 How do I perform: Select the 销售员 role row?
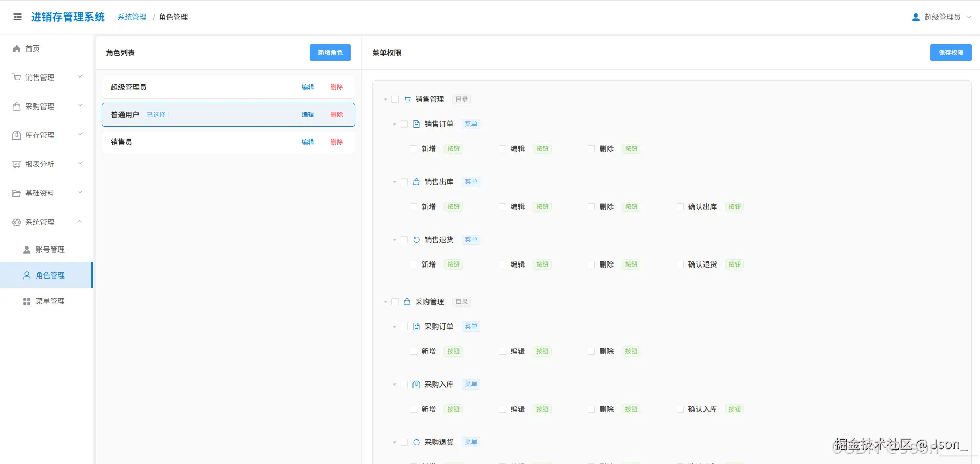click(x=228, y=142)
